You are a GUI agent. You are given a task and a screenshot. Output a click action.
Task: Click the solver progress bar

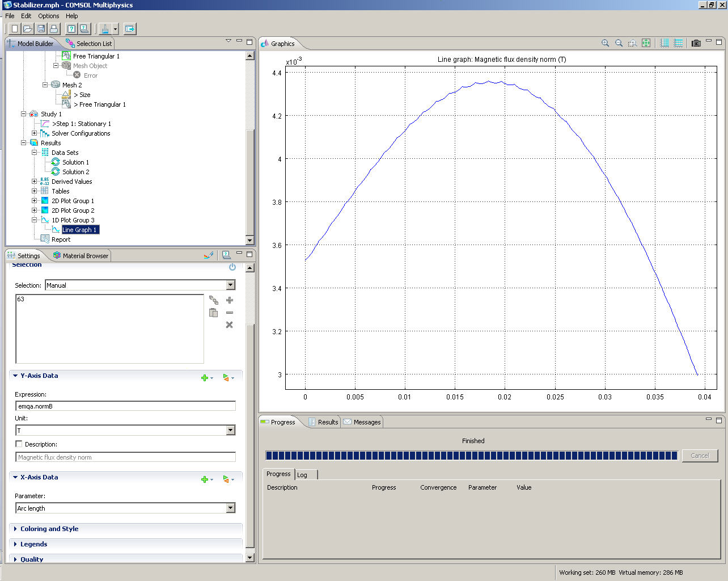click(471, 456)
